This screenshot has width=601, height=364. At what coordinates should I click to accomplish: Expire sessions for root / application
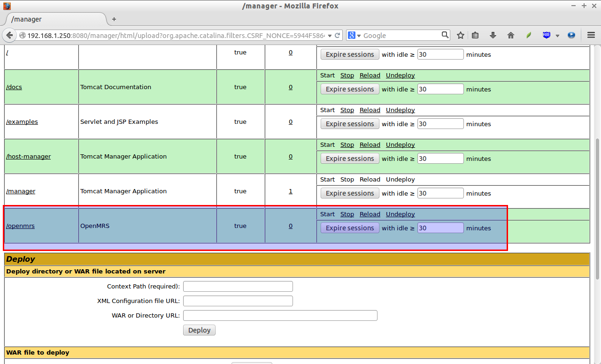350,54
